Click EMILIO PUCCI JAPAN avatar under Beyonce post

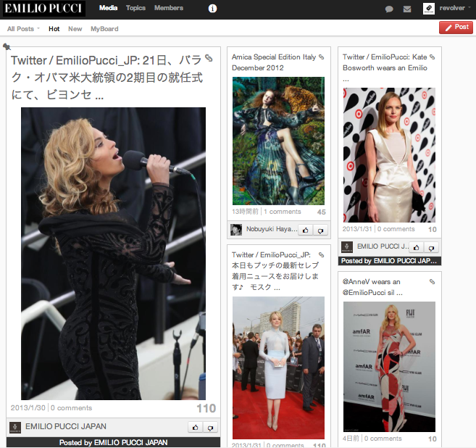click(15, 428)
